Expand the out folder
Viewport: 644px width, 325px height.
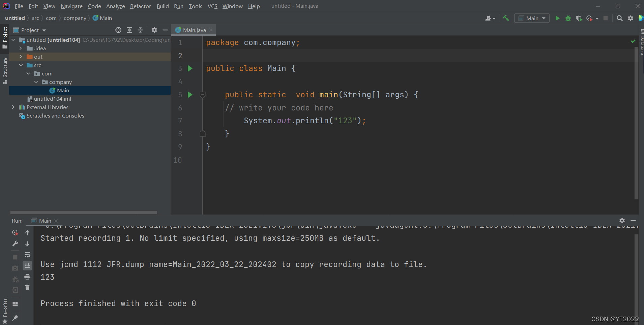[x=21, y=57]
